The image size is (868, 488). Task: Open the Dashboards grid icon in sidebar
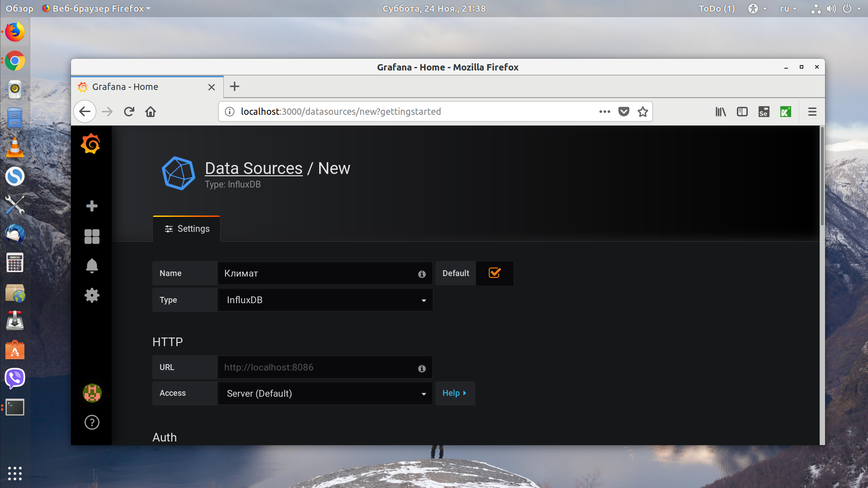click(x=92, y=236)
